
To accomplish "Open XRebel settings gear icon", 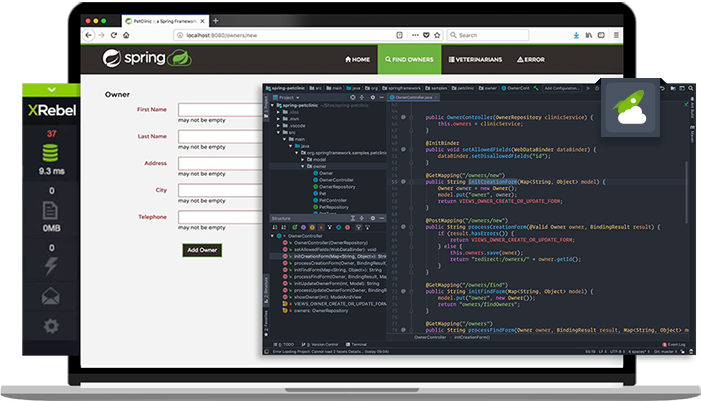I will point(51,326).
